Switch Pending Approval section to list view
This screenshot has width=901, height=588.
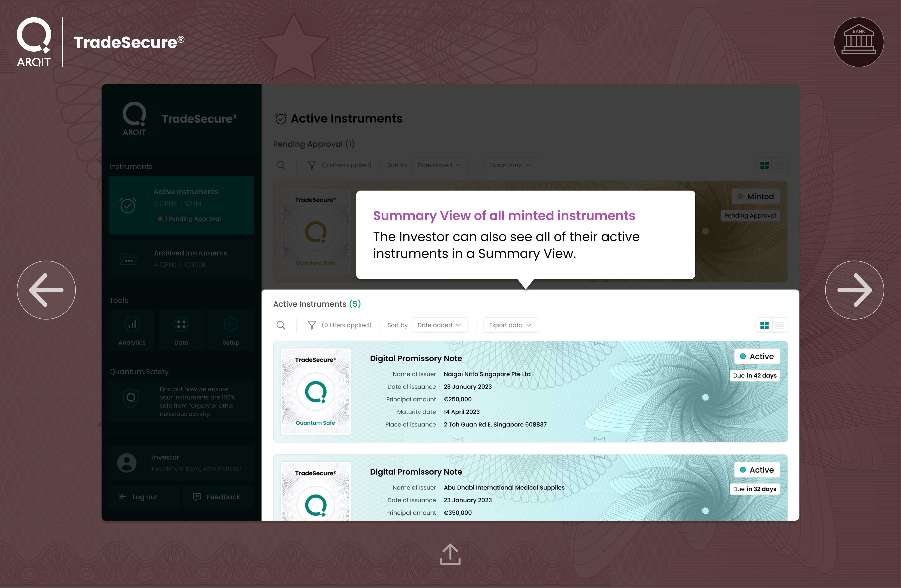coord(780,166)
